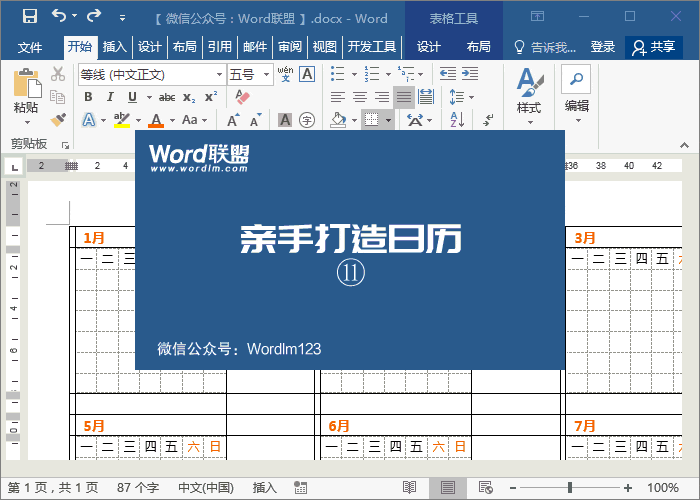Toggle Justify alignment
This screenshot has width=700, height=500.
coord(404,97)
